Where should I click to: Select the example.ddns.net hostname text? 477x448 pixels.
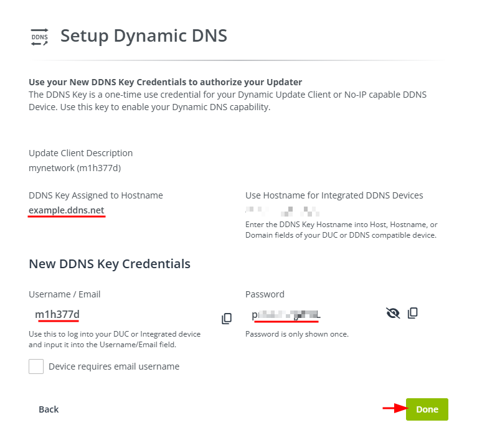(67, 210)
